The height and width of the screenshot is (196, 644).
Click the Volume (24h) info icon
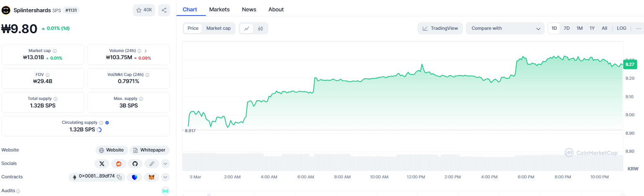pyautogui.click(x=139, y=51)
